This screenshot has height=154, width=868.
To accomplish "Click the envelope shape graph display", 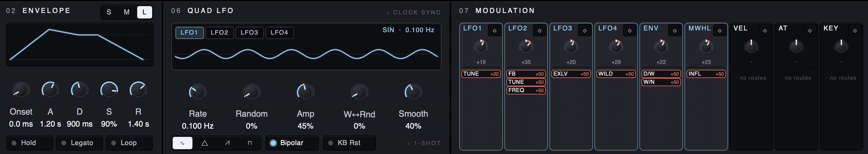I will click(x=80, y=44).
